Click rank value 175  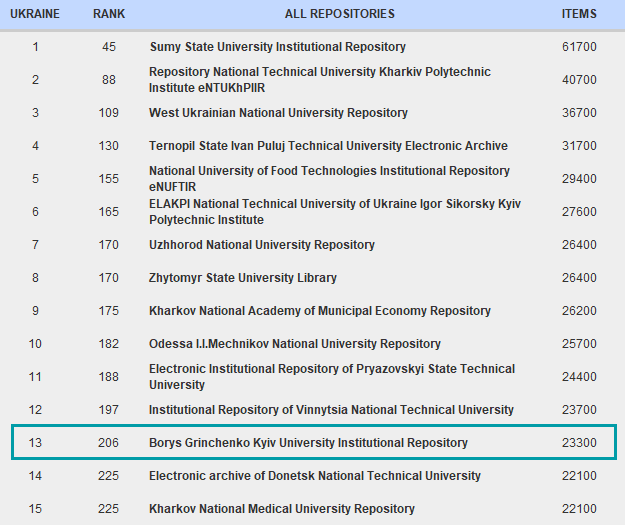pos(109,311)
